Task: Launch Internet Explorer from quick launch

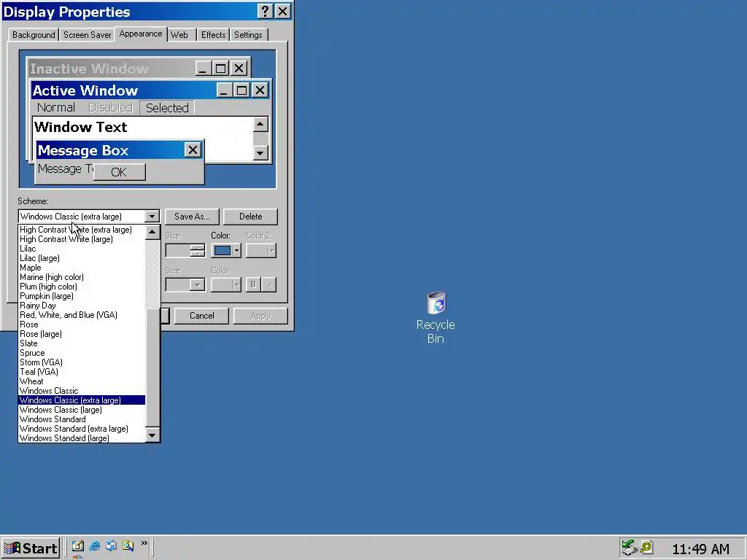Action: point(94,545)
